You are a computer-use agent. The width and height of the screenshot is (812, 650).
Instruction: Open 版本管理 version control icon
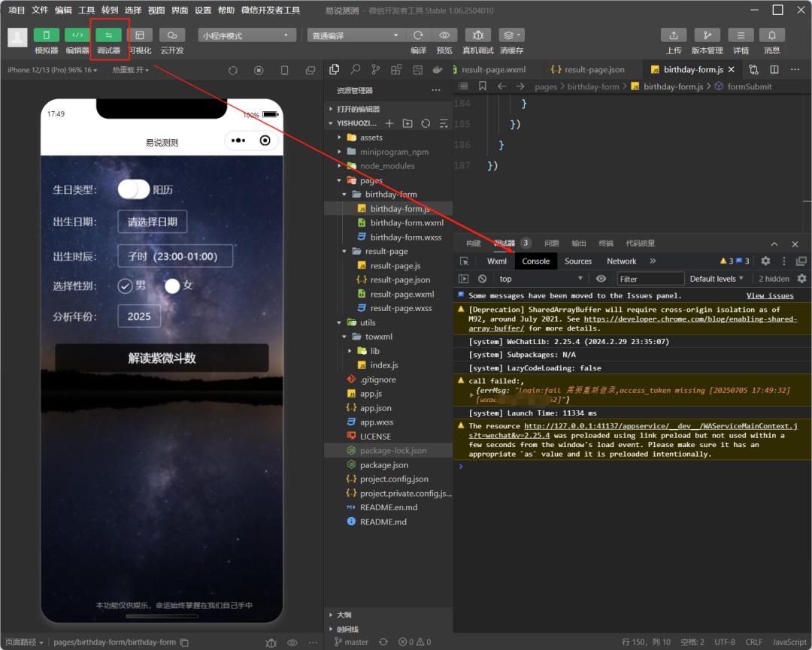click(x=707, y=35)
